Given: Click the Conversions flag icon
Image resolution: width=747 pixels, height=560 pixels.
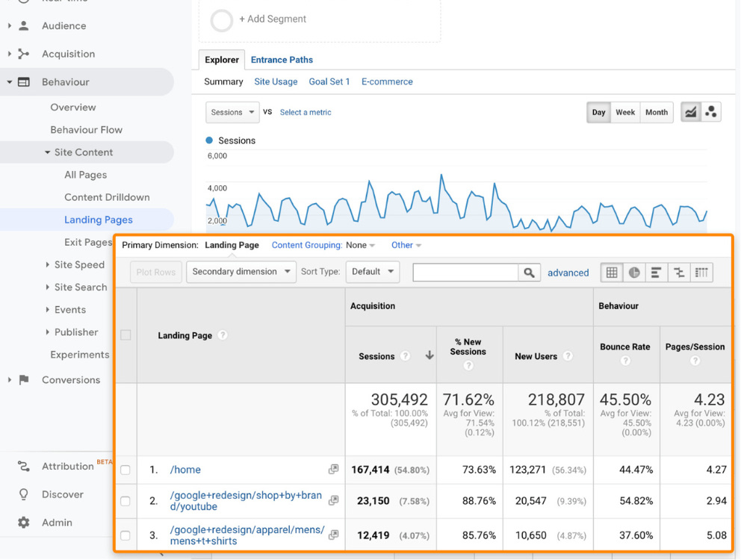Looking at the screenshot, I should (x=23, y=379).
